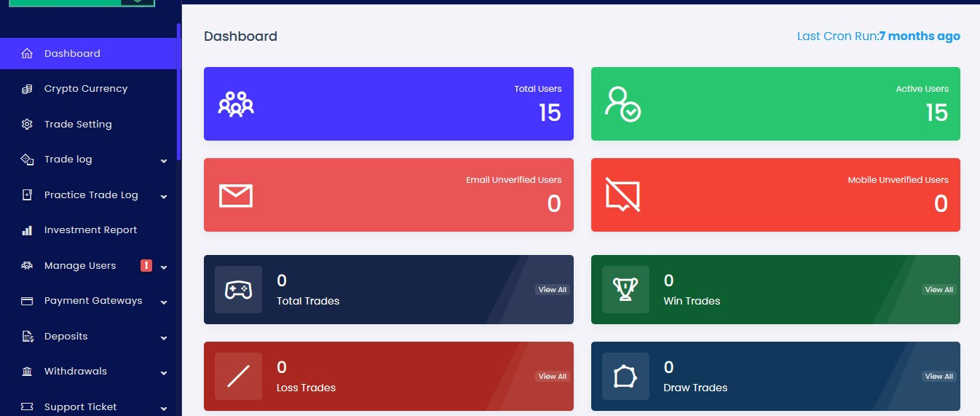
Task: Click the Email Unverified envelope icon
Action: [x=235, y=195]
